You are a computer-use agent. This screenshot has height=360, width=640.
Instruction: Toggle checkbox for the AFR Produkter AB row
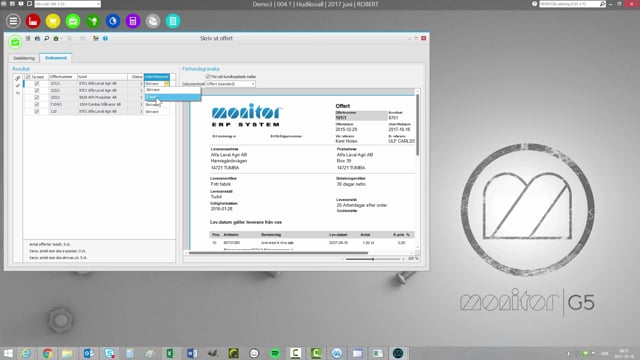click(x=37, y=98)
